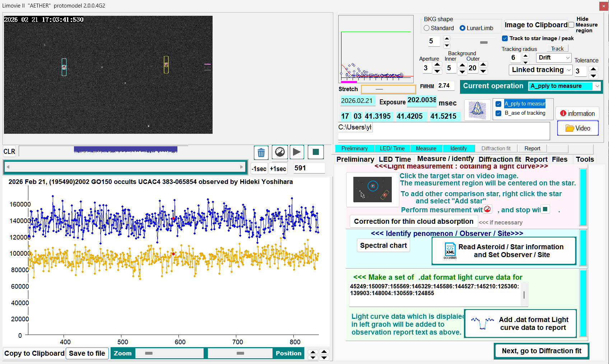Click the trash can delete icon
Viewport: 609px width, 364px height.
[x=261, y=152]
